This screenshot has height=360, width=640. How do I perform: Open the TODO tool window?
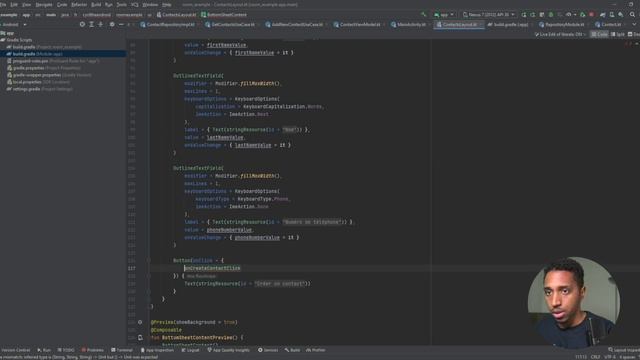(x=66, y=350)
